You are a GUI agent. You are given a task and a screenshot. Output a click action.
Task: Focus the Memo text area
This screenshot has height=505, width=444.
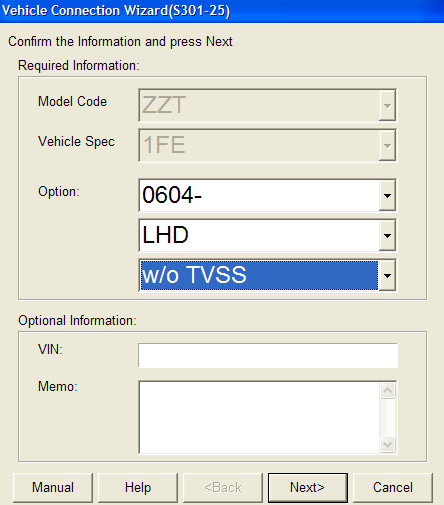[x=259, y=417]
